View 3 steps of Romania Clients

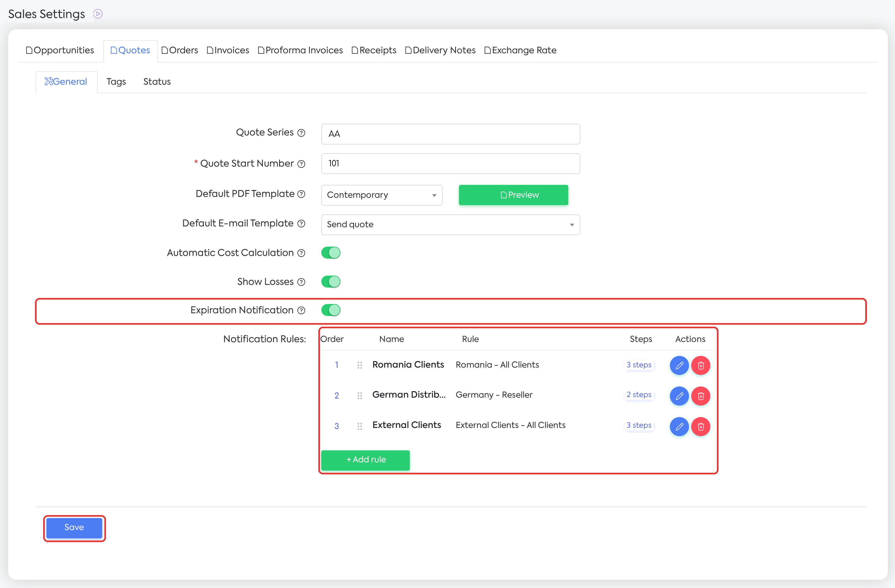click(x=639, y=365)
